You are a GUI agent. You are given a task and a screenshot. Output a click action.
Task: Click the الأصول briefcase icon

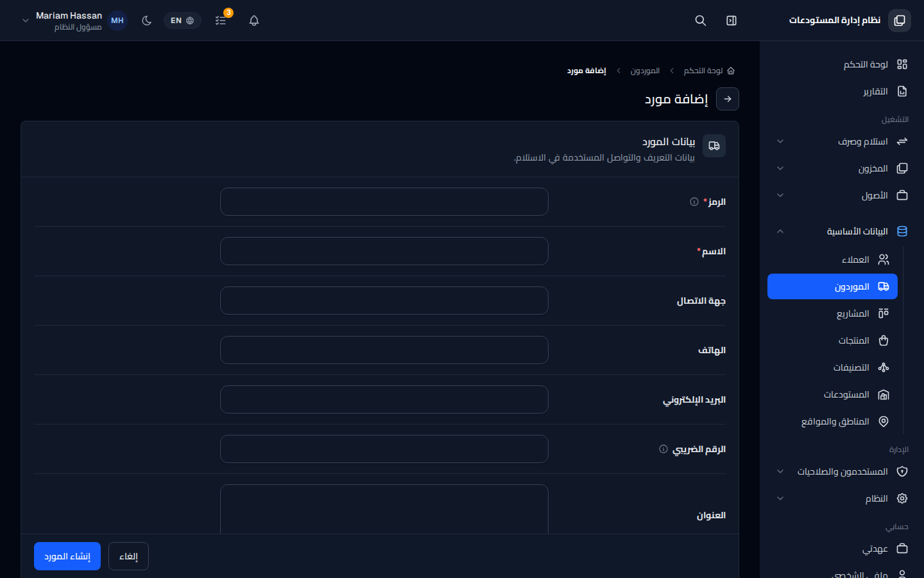pyautogui.click(x=902, y=195)
